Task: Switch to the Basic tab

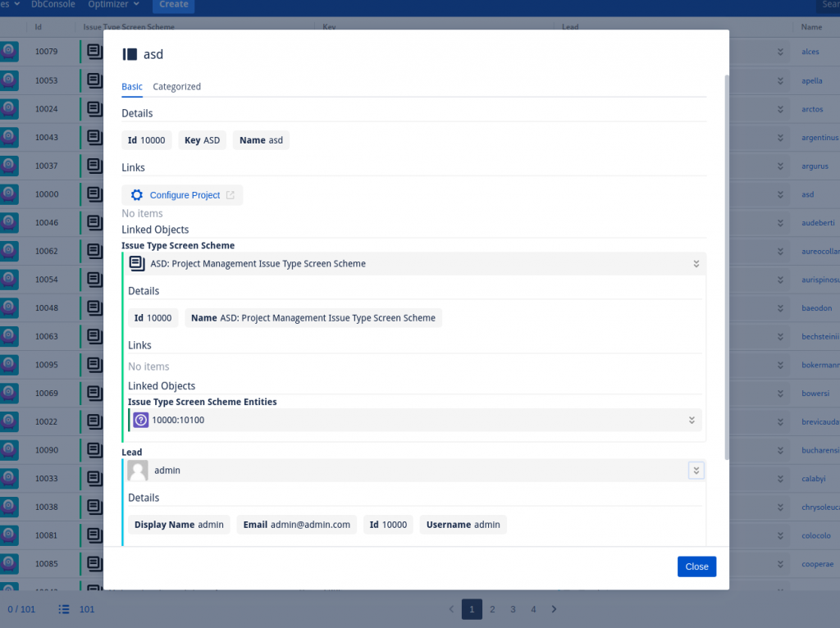Action: (x=132, y=87)
